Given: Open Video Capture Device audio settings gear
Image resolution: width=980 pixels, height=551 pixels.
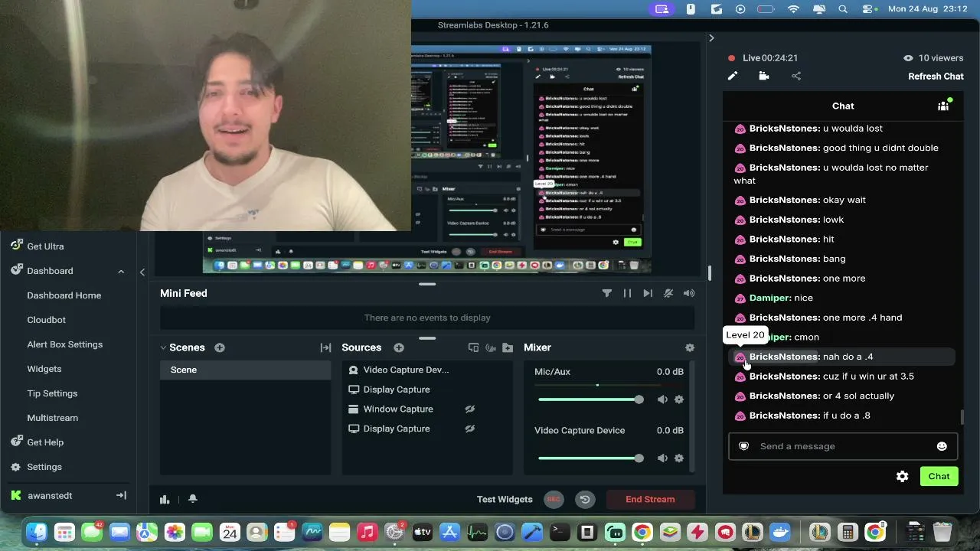Looking at the screenshot, I should (x=679, y=458).
